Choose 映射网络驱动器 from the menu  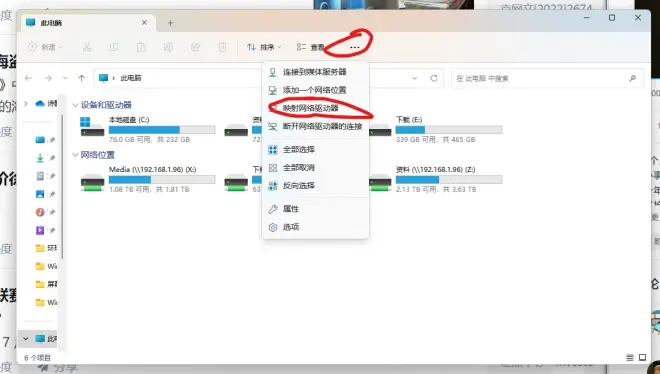point(315,108)
